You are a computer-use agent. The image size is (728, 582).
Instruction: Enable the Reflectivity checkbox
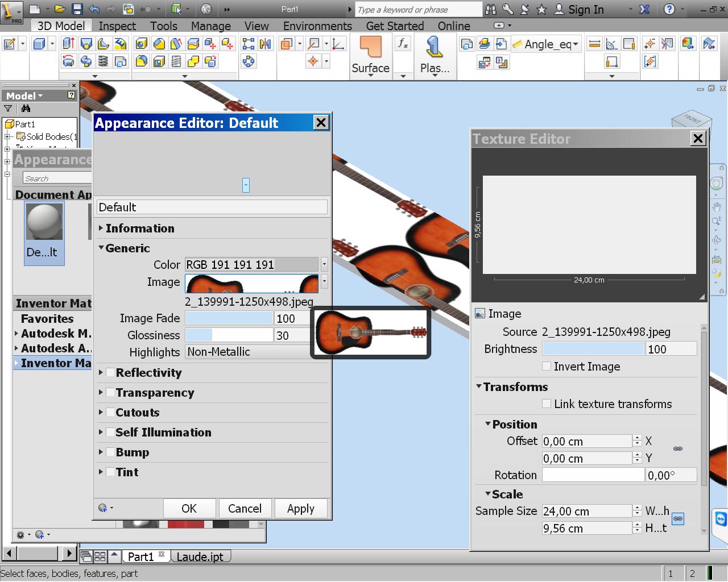tap(109, 373)
